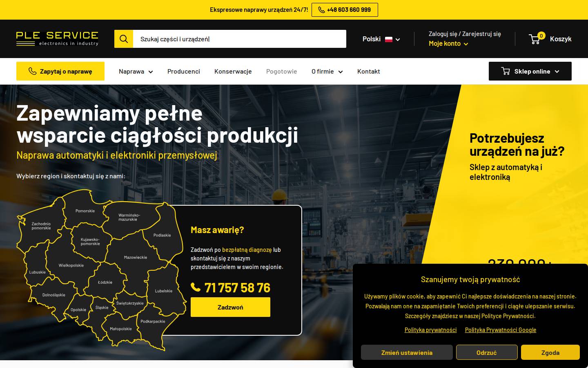Screen dimensions: 588x368
Task: Select the Lubuskie region on the map
Action: pos(37,272)
